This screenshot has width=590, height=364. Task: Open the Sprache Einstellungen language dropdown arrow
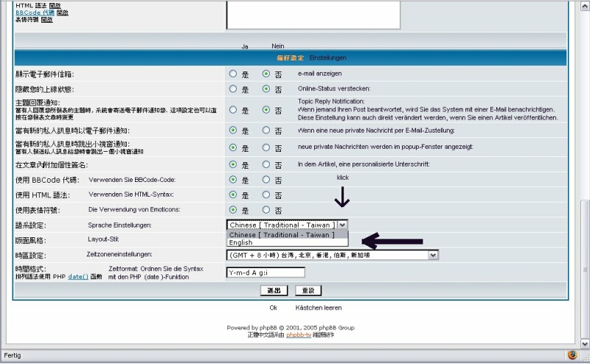342,225
